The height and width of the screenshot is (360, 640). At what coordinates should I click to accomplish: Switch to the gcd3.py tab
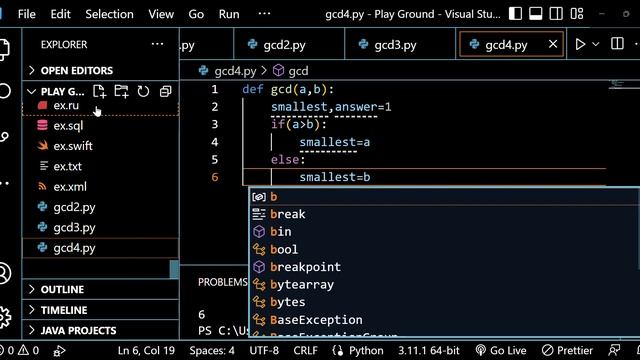coord(400,44)
